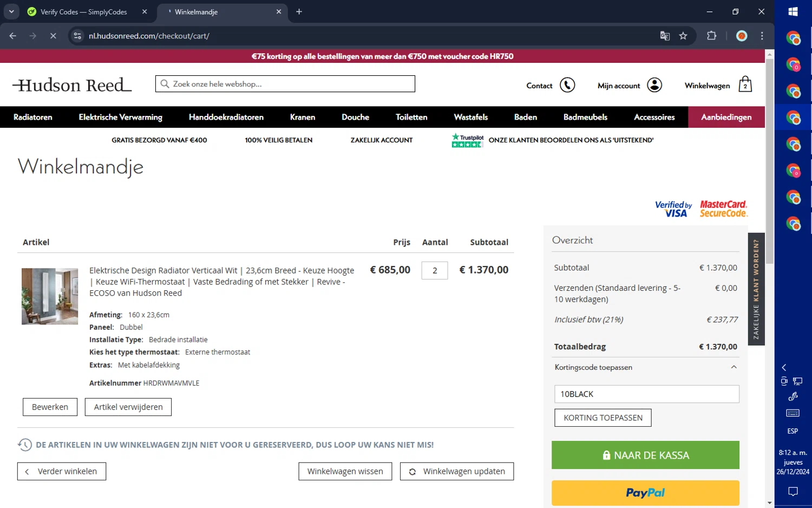
Task: Open the Winkelwagen shopping bag icon
Action: pyautogui.click(x=745, y=84)
